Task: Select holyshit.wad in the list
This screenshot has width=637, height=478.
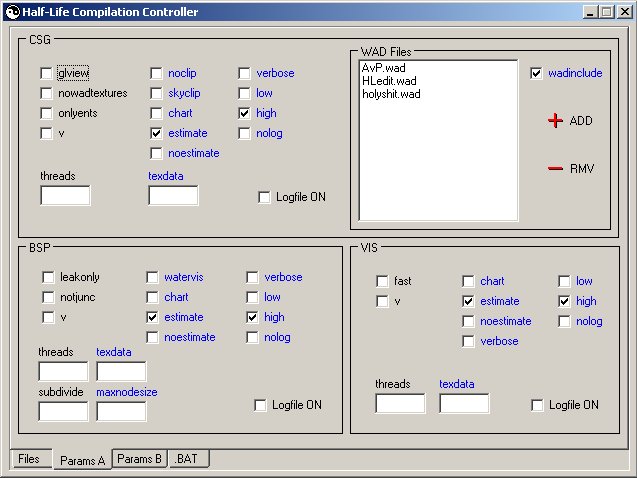Action: tap(391, 94)
